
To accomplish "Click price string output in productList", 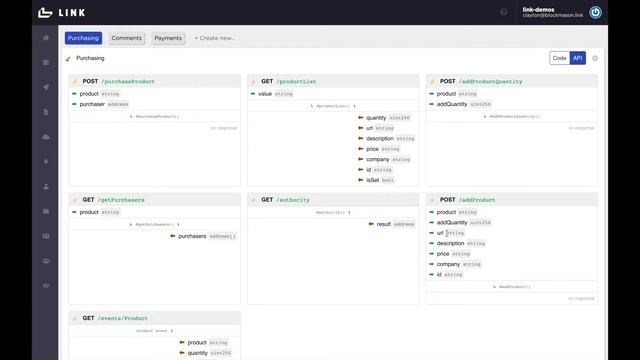I will (379, 149).
